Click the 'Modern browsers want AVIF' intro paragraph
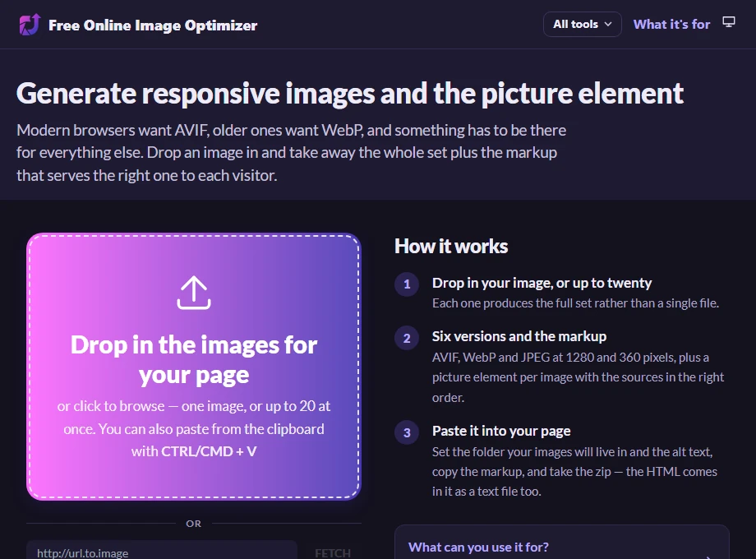 point(291,152)
